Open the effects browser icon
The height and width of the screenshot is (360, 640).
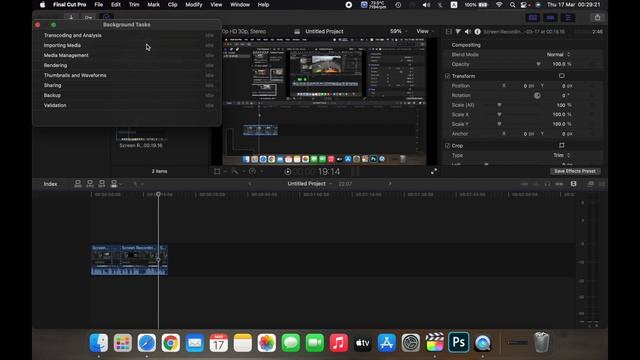(590, 184)
